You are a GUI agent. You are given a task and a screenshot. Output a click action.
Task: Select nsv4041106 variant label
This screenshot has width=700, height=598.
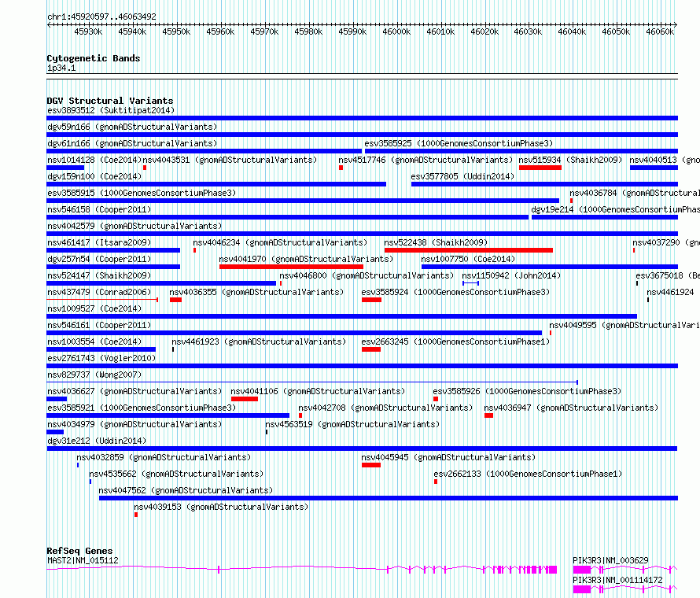(318, 391)
